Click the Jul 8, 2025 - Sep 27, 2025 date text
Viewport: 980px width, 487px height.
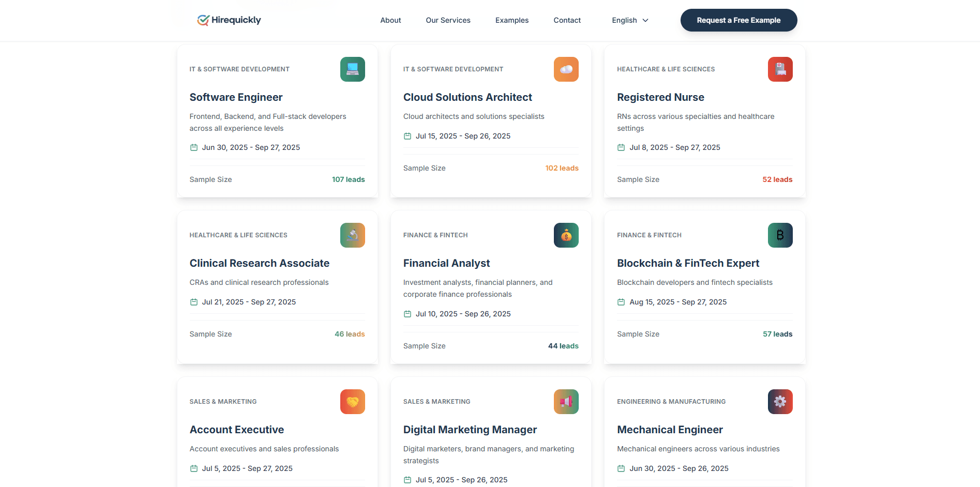pos(675,147)
